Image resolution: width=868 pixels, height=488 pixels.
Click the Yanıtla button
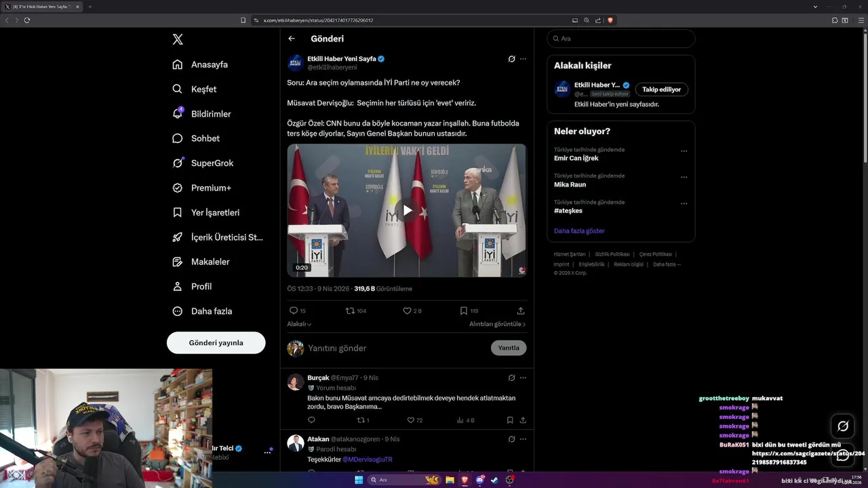pos(509,348)
